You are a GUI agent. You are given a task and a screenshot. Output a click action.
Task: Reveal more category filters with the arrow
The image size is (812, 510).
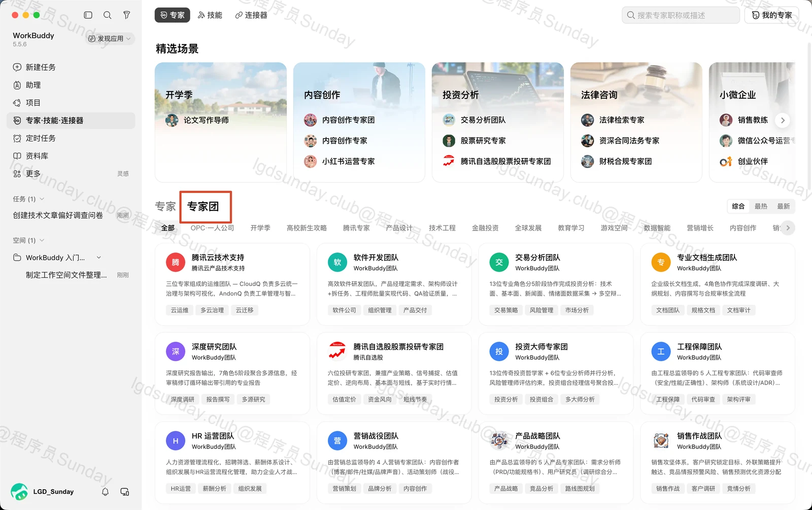[788, 228]
